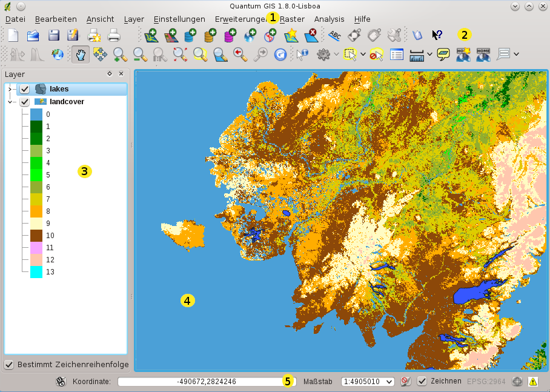Add an MSSQL layer with purple database icon
The height and width of the screenshot is (392, 550).
(x=230, y=36)
